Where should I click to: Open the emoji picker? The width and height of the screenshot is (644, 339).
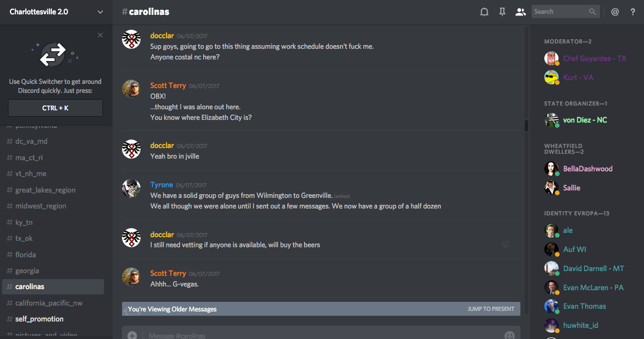click(x=509, y=335)
